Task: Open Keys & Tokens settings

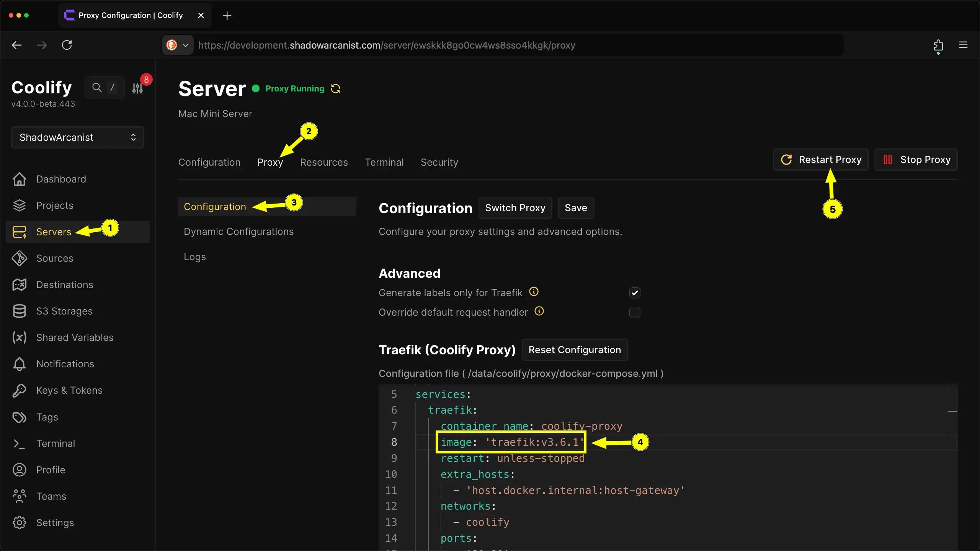Action: pyautogui.click(x=69, y=390)
